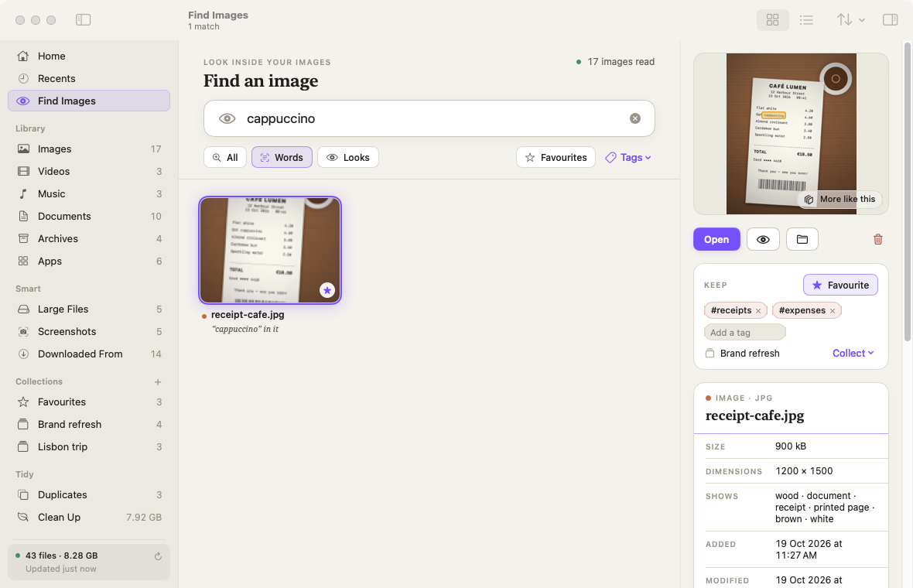Remove the #expenses tag
This screenshot has height=588, width=913.
point(833,311)
